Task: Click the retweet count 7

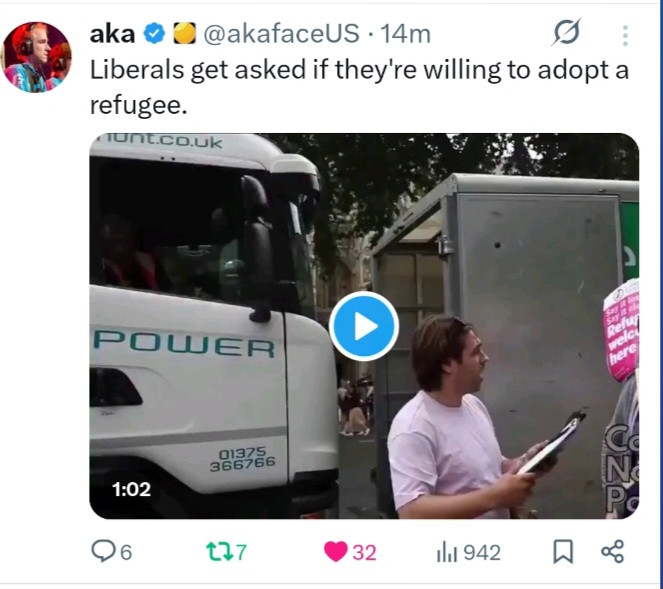Action: (241, 552)
